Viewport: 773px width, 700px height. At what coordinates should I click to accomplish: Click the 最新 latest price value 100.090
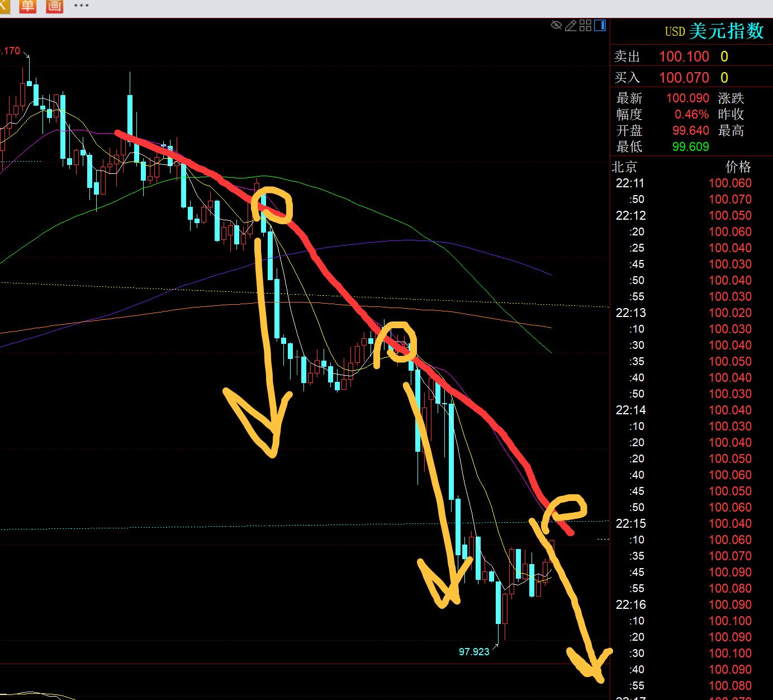(x=687, y=98)
